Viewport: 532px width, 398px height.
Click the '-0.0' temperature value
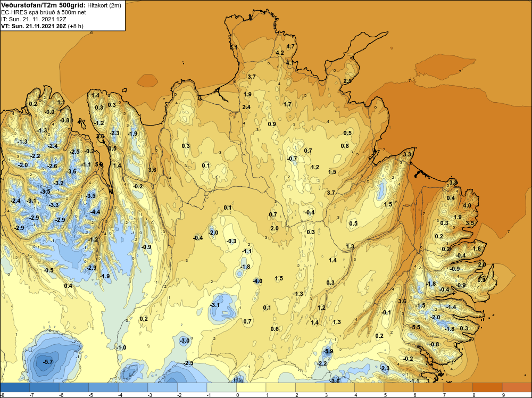49,112
